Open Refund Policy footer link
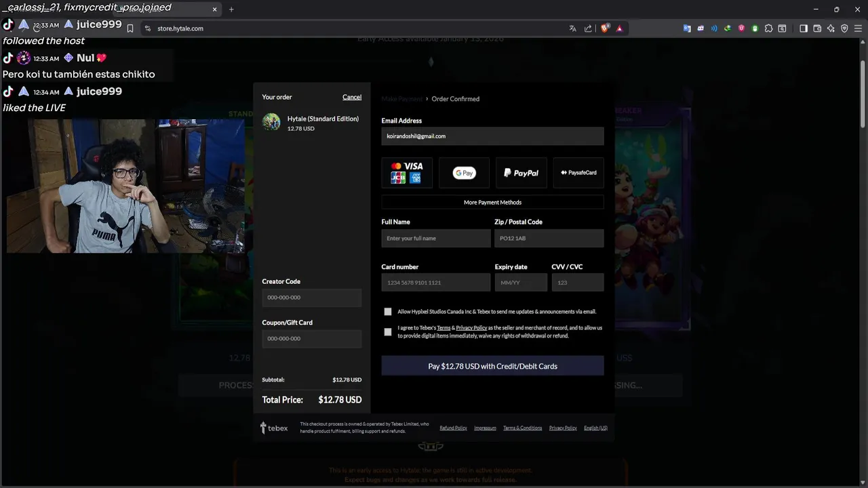Image resolution: width=868 pixels, height=488 pixels. coord(453,428)
